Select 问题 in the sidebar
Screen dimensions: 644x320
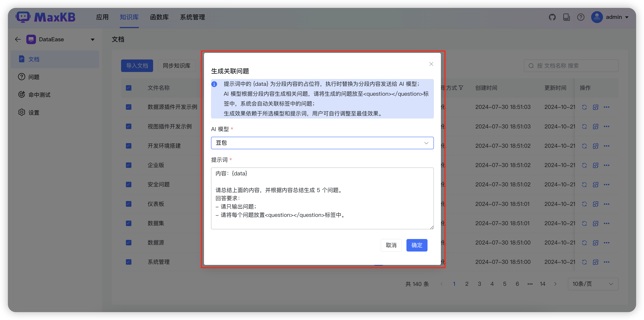(55, 77)
